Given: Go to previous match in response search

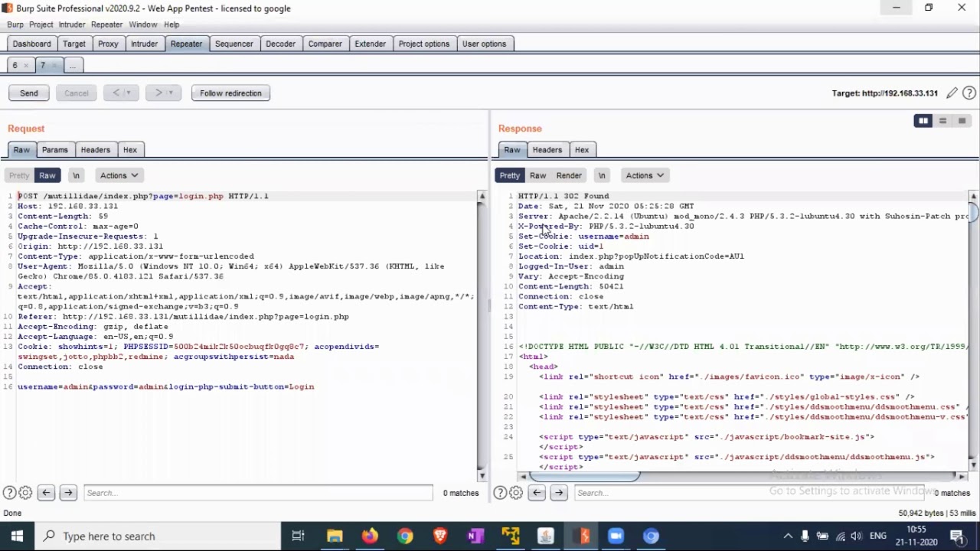Looking at the screenshot, I should 537,493.
